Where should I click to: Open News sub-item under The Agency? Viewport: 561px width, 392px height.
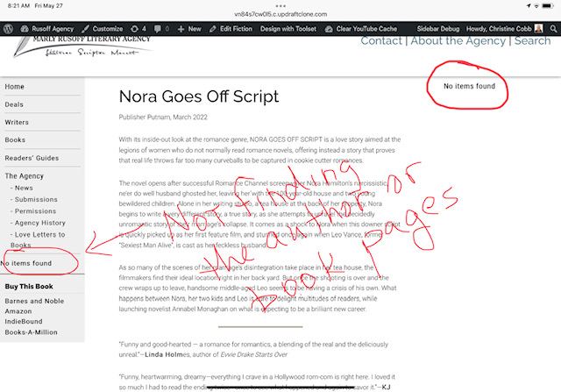click(x=22, y=188)
